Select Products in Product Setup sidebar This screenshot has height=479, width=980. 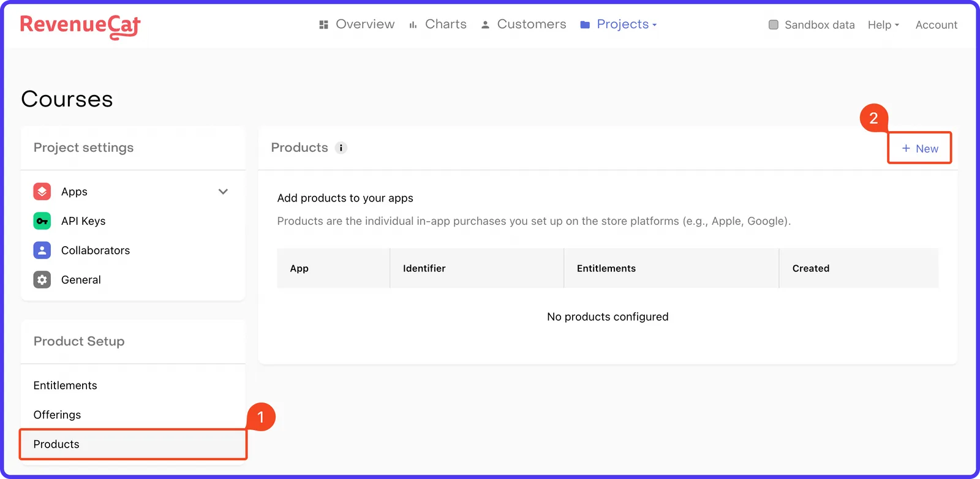point(133,444)
